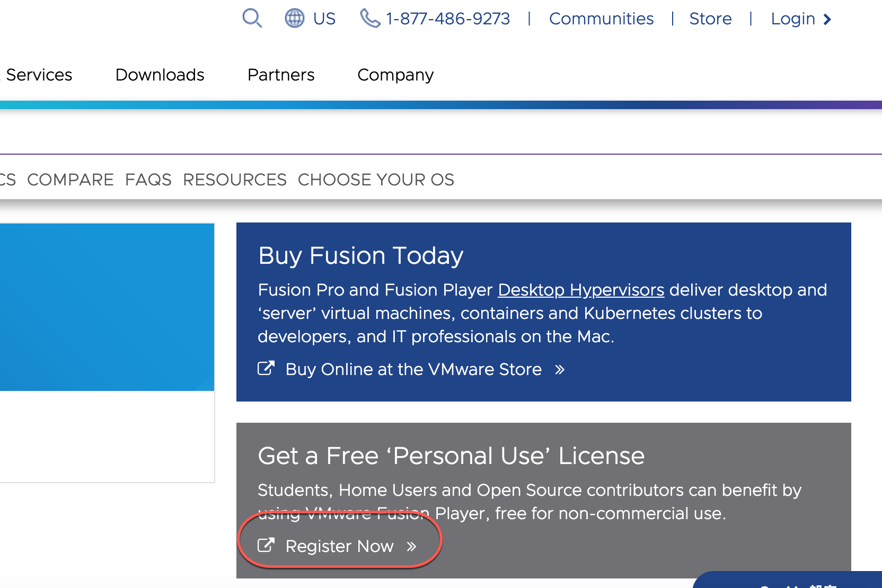Click the arrow icon next to Login
The image size is (882, 588).
827,20
